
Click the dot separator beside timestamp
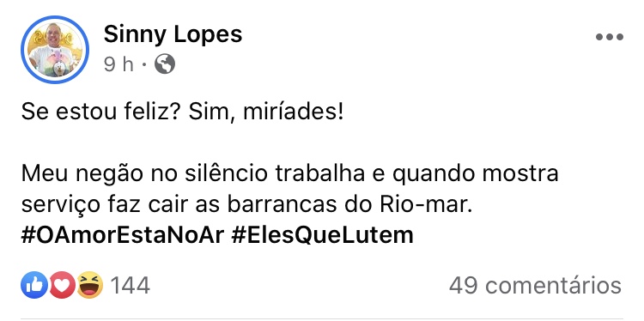[144, 65]
